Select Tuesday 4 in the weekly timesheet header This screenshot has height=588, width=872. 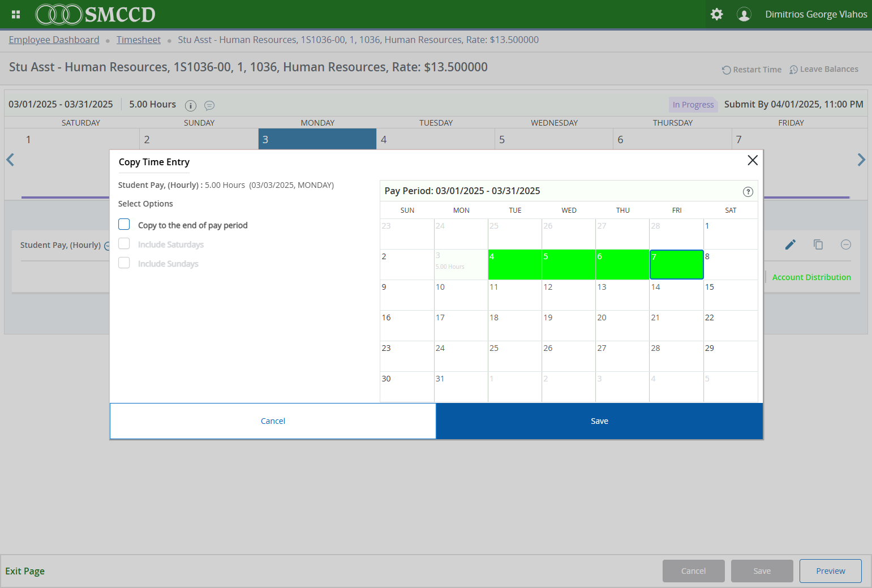coord(436,139)
